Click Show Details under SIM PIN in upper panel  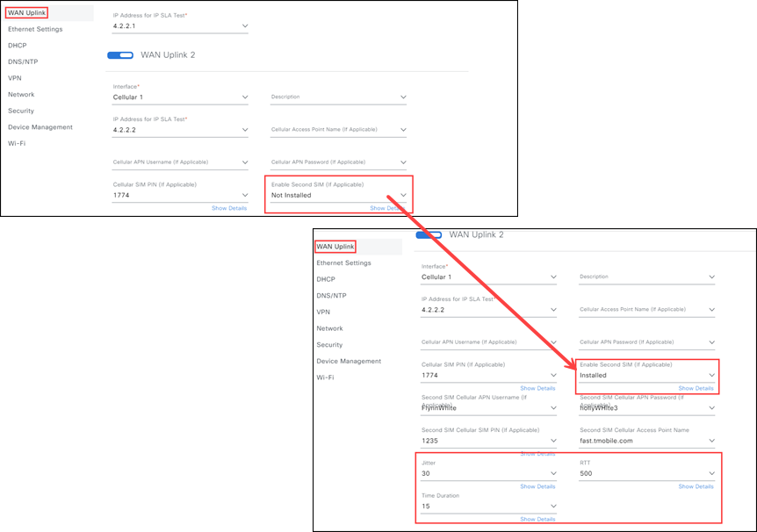(x=229, y=208)
